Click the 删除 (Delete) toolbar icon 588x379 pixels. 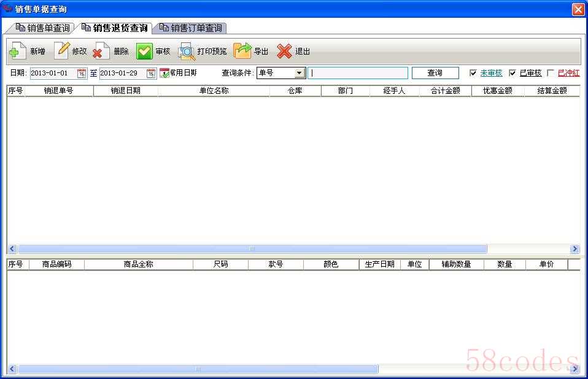coord(101,51)
